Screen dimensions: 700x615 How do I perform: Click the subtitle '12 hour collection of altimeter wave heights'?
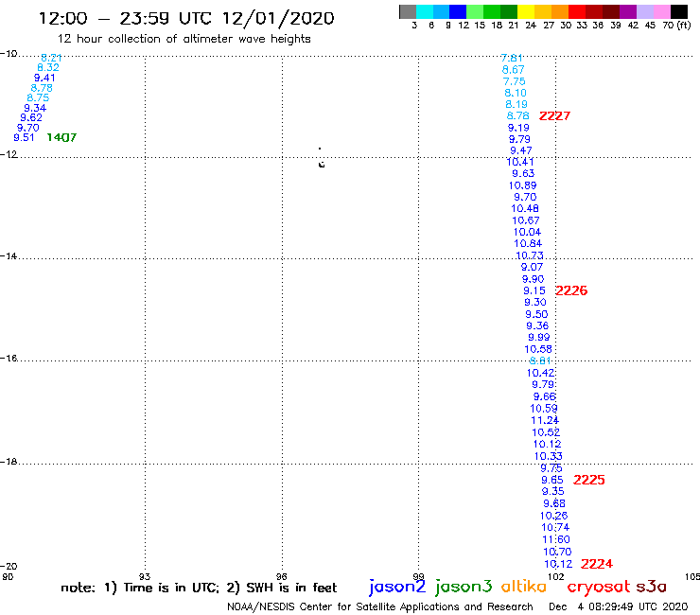click(184, 40)
